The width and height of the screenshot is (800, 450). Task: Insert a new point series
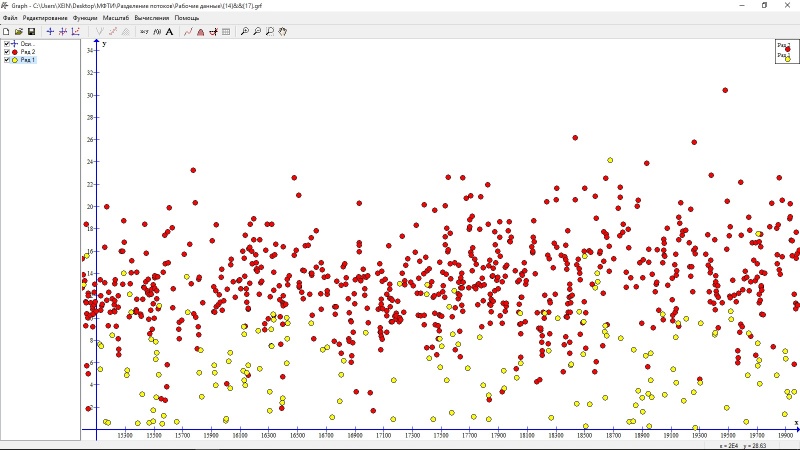coord(76,32)
